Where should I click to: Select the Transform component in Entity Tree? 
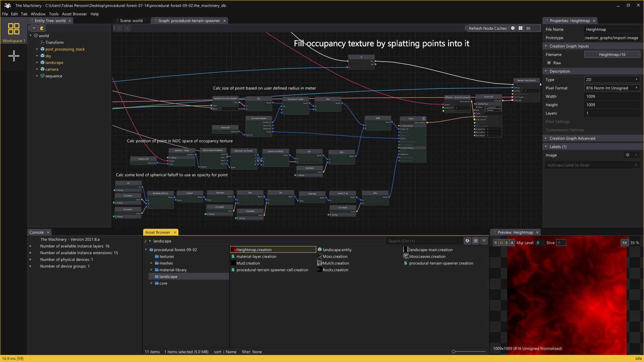[54, 42]
